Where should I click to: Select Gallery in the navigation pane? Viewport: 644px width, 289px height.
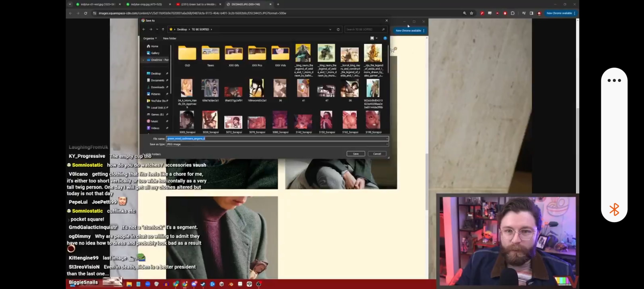coord(153,53)
